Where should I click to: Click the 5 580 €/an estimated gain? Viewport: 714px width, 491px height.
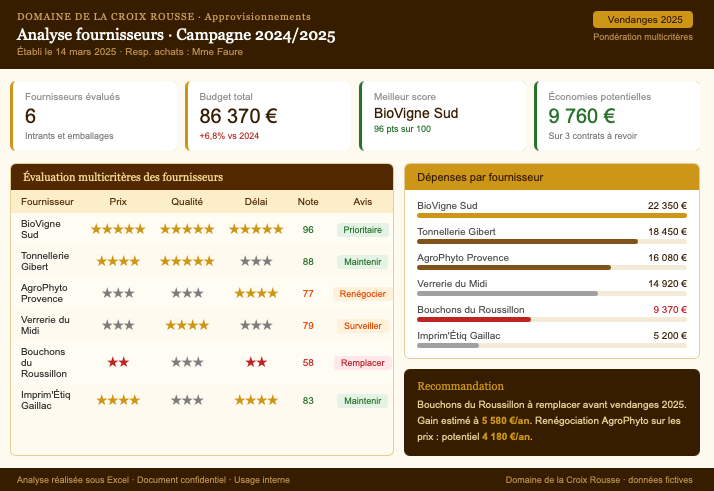[x=505, y=420]
